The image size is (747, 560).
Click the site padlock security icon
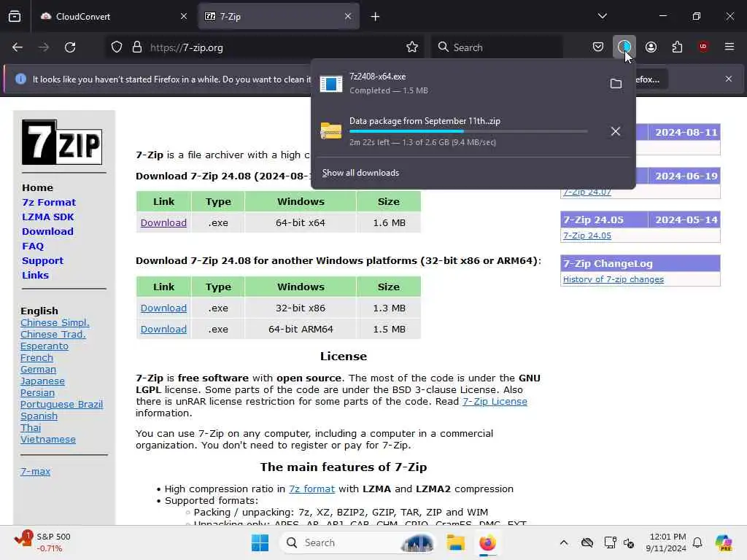coord(137,47)
